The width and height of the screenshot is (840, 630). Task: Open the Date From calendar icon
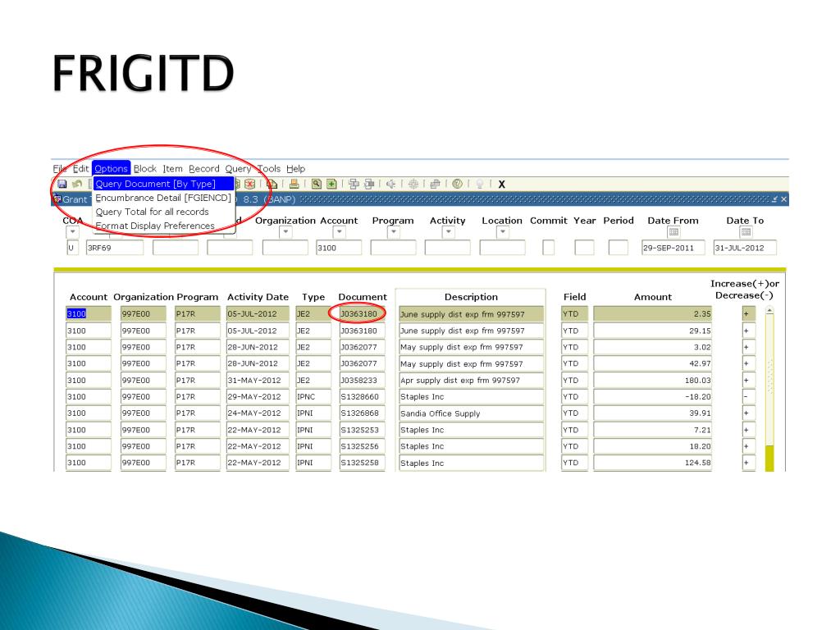tap(674, 232)
